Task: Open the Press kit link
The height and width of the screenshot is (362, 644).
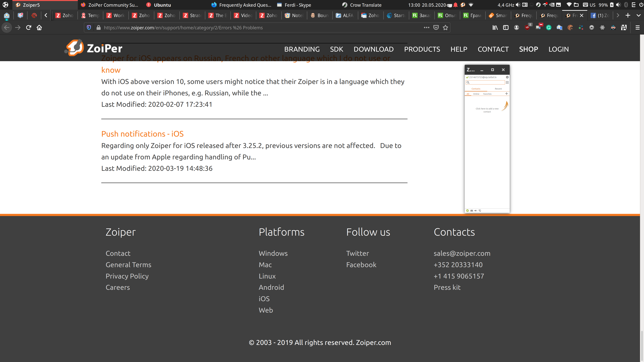Action: pyautogui.click(x=447, y=287)
